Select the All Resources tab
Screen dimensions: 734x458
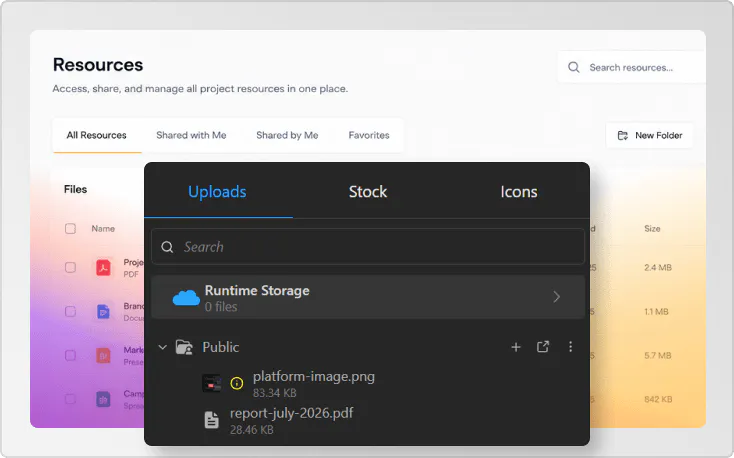(96, 135)
